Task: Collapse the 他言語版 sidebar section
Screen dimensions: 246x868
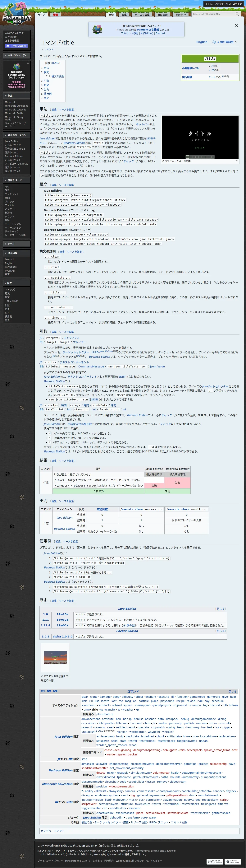Action: point(17,253)
